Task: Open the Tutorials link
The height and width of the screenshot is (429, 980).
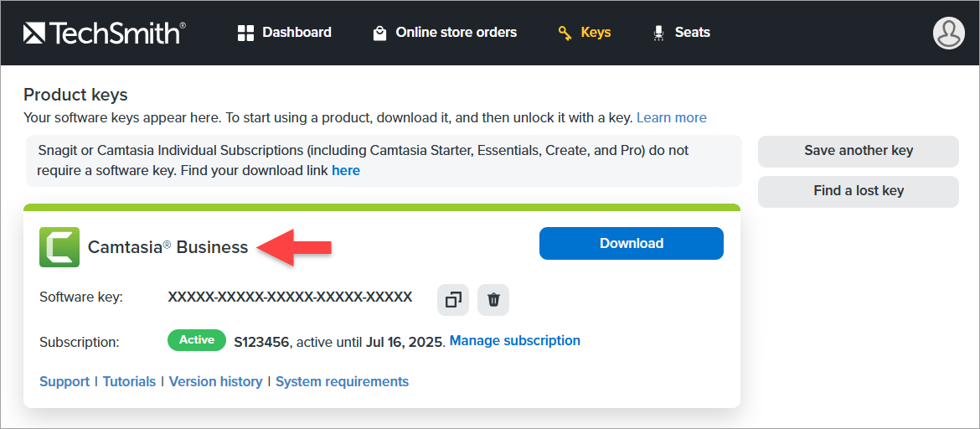Action: click(x=129, y=381)
